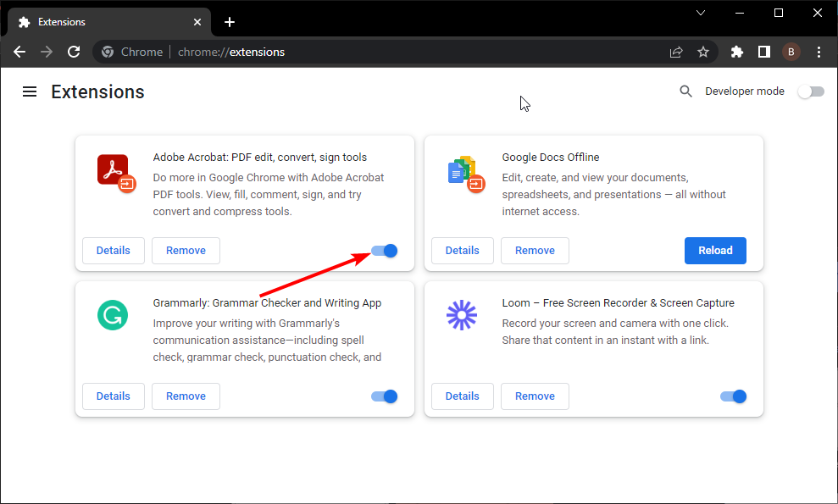Open the Chrome three-dot menu

click(819, 52)
